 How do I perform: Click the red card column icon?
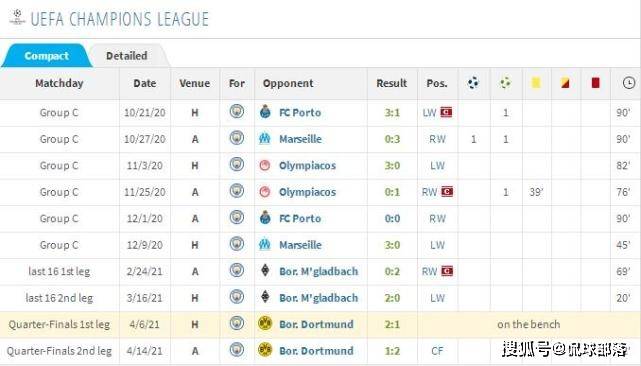coord(595,83)
